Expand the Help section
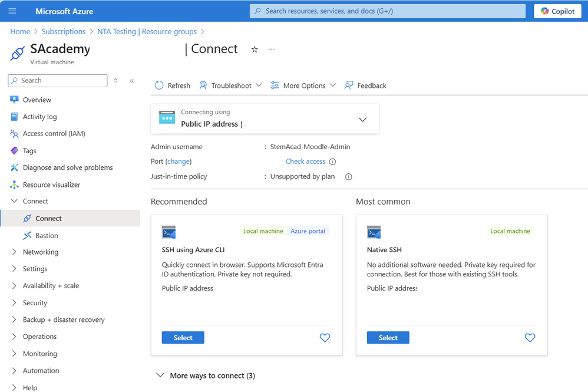Image resolution: width=588 pixels, height=392 pixels. tap(14, 387)
